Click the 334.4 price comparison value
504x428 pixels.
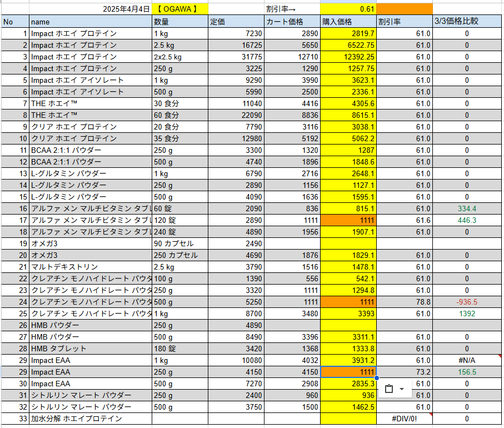467,208
